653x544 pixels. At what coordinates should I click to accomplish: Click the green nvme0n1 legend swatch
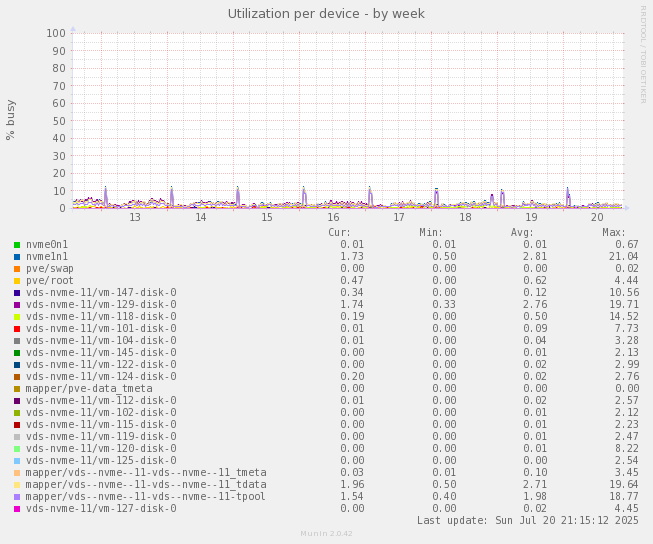(x=17, y=245)
